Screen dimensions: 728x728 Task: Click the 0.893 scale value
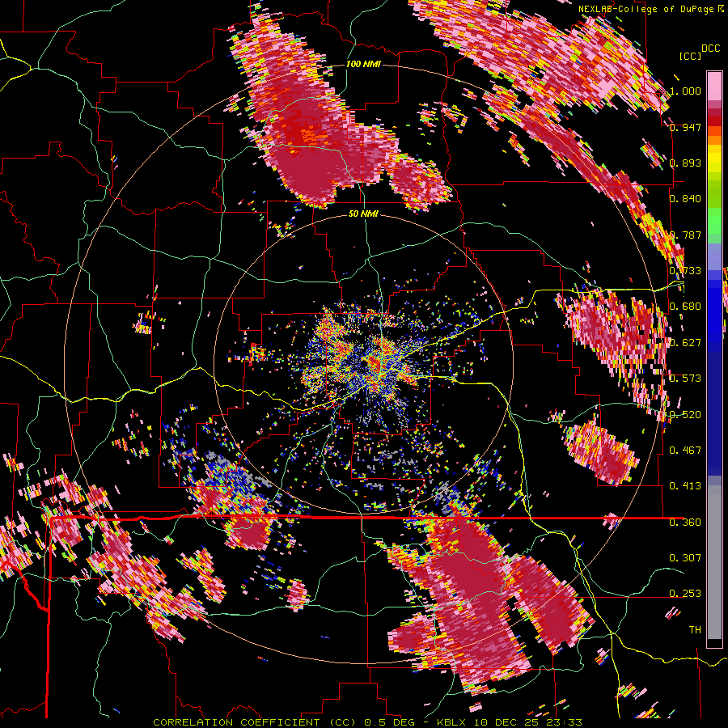(x=685, y=163)
